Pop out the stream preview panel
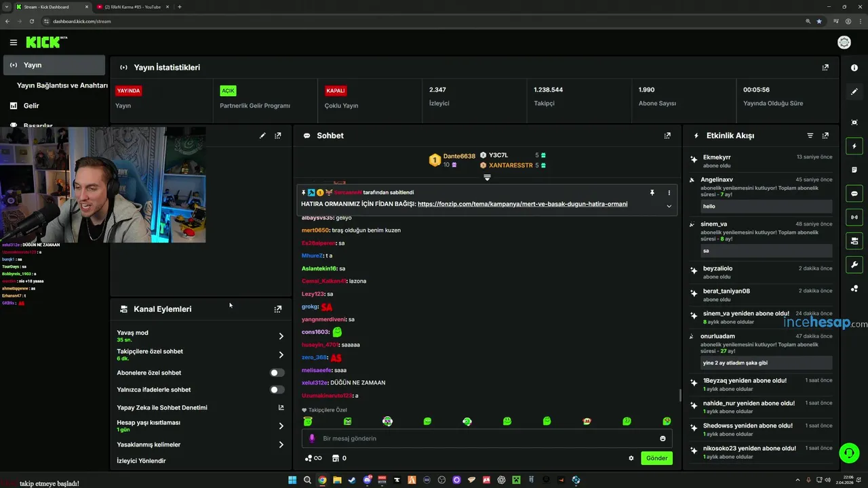This screenshot has height=488, width=868. 277,136
